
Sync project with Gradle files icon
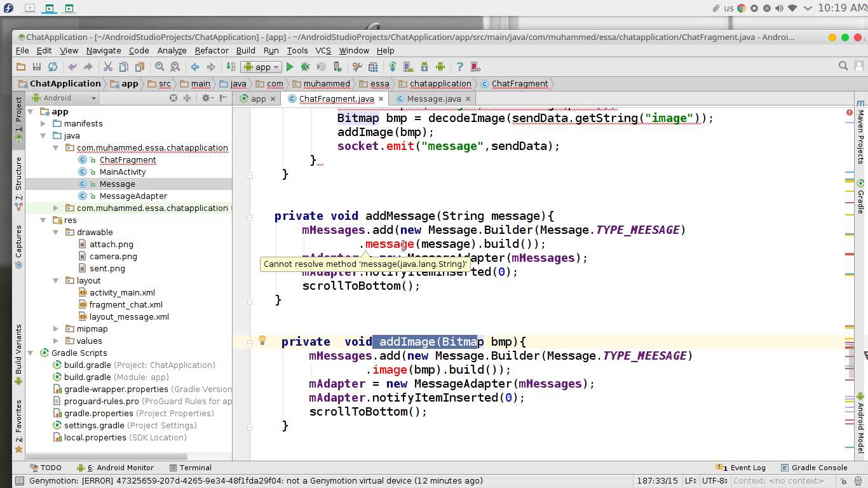392,66
